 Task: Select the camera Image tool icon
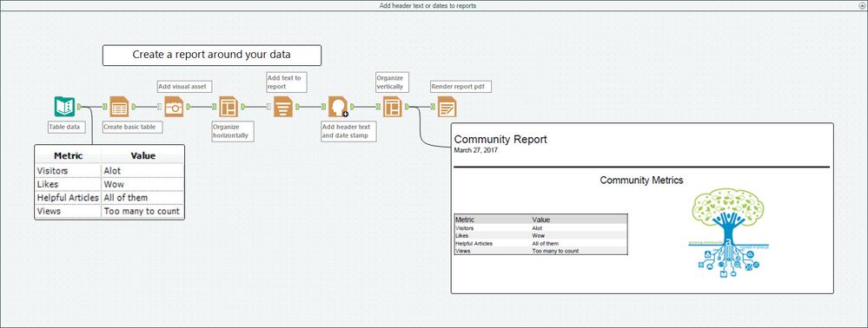pyautogui.click(x=174, y=106)
